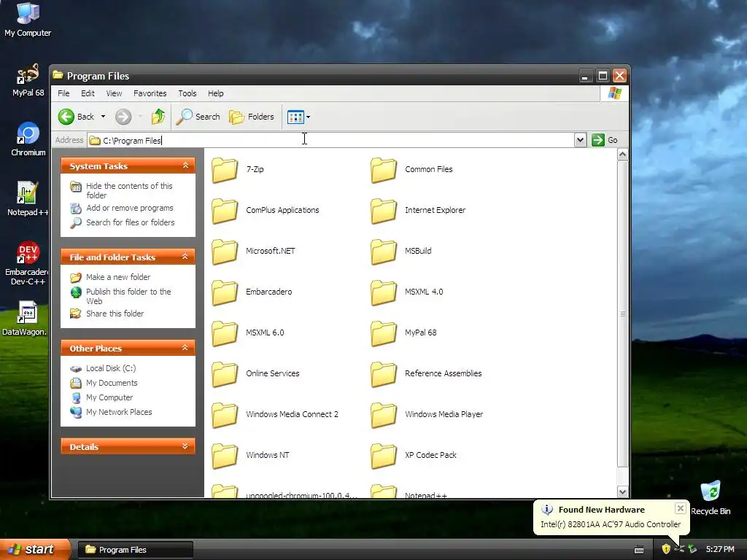Select the MyPal 68 folder in Program Files
The image size is (747, 560).
(384, 333)
